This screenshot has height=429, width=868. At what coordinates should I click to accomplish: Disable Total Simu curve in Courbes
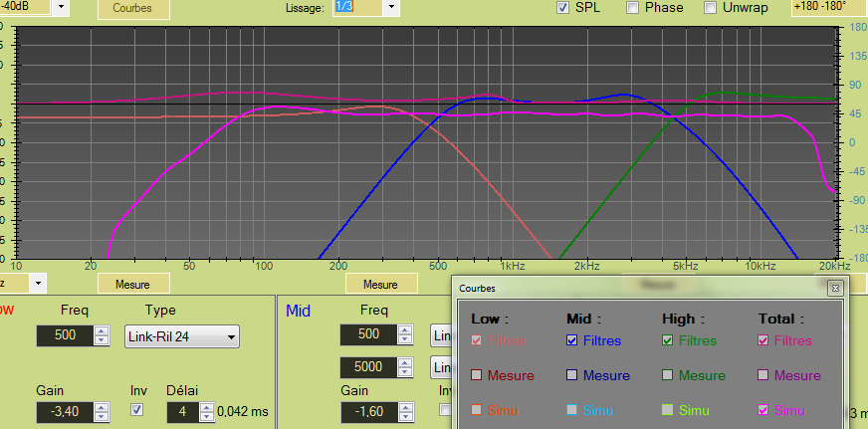click(x=763, y=410)
